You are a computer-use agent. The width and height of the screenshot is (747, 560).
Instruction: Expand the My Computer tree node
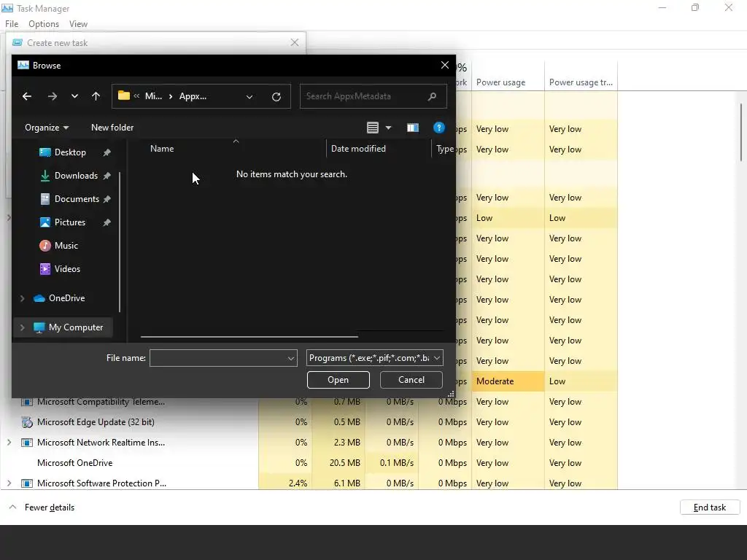tap(22, 327)
